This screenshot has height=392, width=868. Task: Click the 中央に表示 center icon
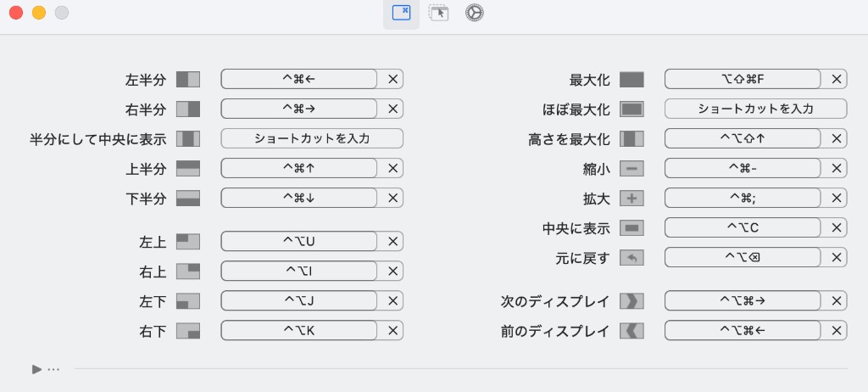point(632,227)
